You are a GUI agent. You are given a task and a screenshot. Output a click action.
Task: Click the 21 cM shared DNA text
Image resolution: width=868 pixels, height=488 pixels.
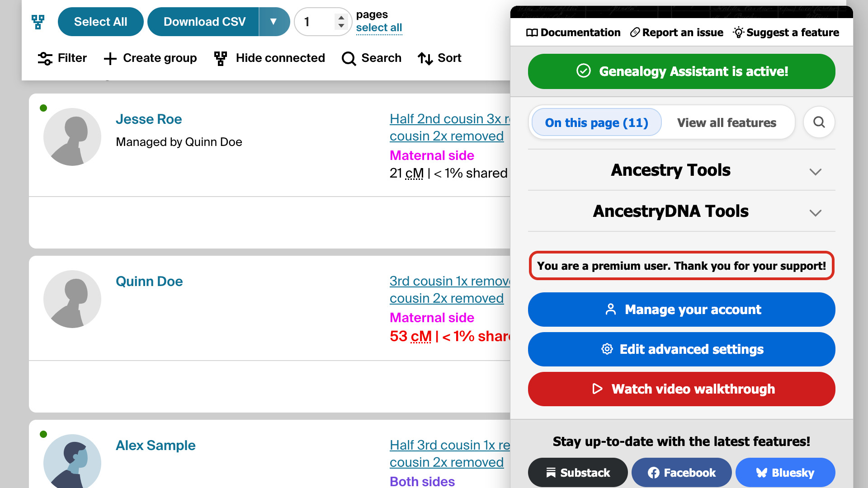(x=448, y=173)
